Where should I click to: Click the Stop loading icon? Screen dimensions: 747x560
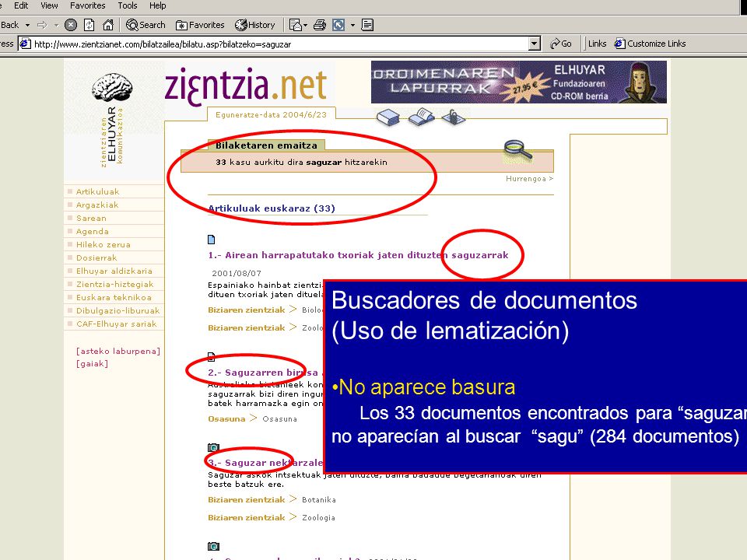pos(71,25)
